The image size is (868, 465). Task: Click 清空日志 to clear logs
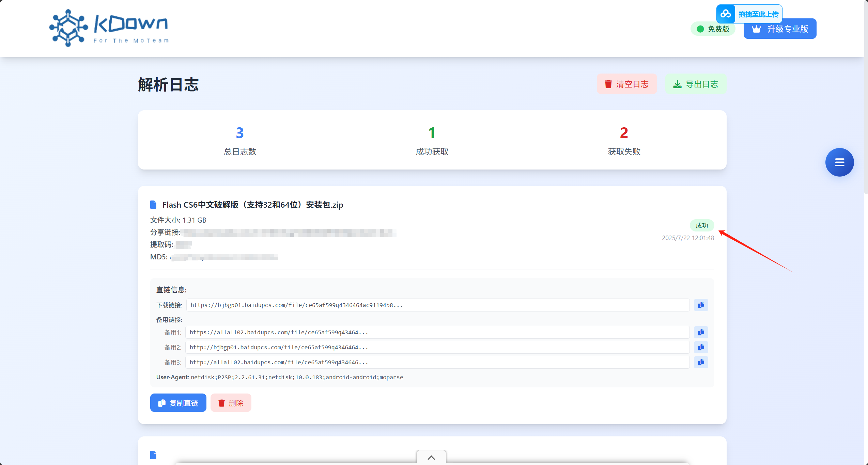[626, 84]
